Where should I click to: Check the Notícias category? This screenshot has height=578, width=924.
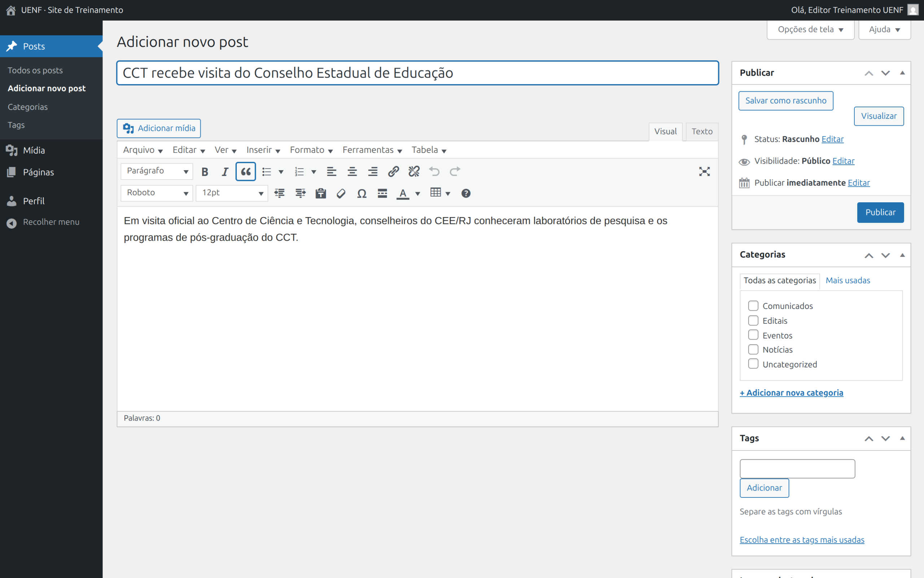tap(753, 349)
